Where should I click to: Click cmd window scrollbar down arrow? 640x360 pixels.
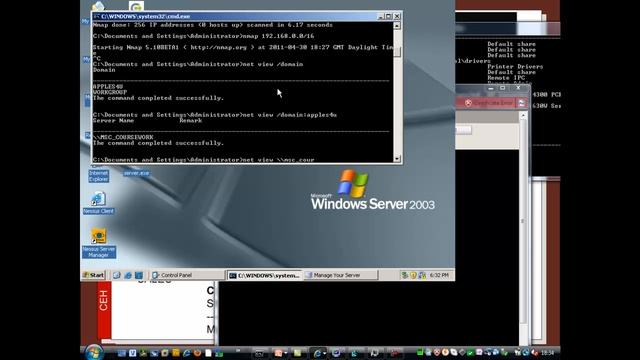(397, 158)
